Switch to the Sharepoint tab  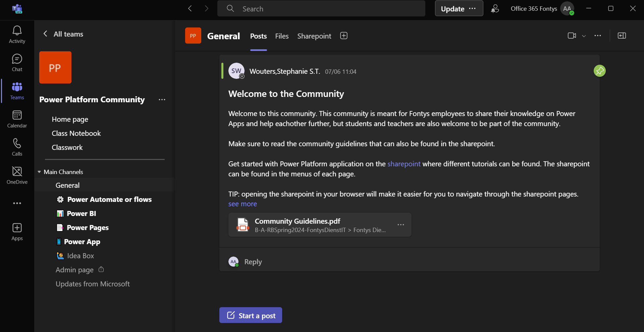point(314,36)
